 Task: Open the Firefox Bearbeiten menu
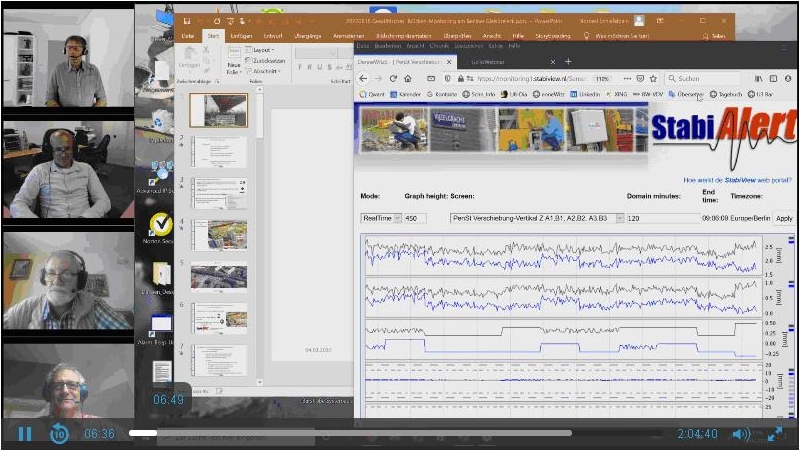pos(388,46)
